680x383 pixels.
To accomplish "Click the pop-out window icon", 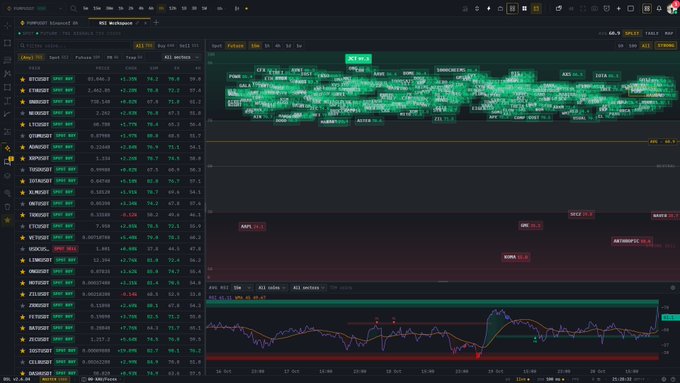I will [559, 8].
